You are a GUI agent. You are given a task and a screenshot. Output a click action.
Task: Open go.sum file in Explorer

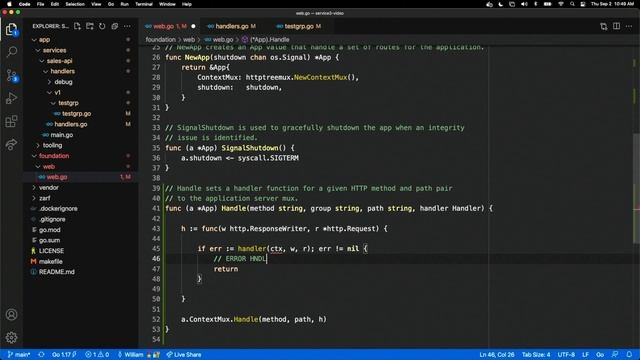point(50,240)
